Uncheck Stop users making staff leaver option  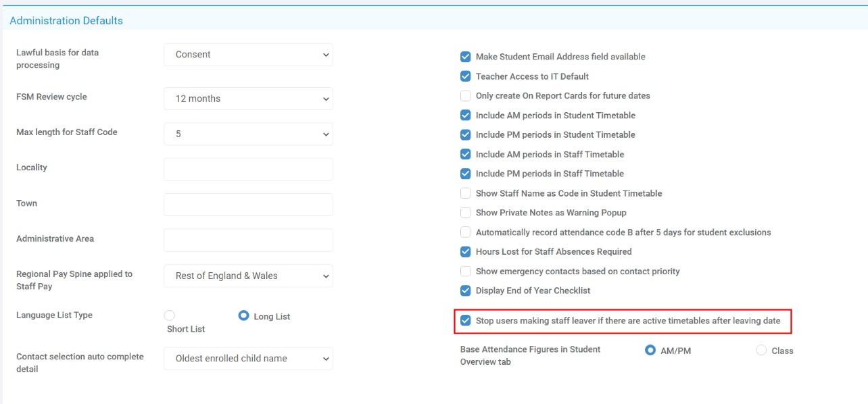click(x=465, y=320)
